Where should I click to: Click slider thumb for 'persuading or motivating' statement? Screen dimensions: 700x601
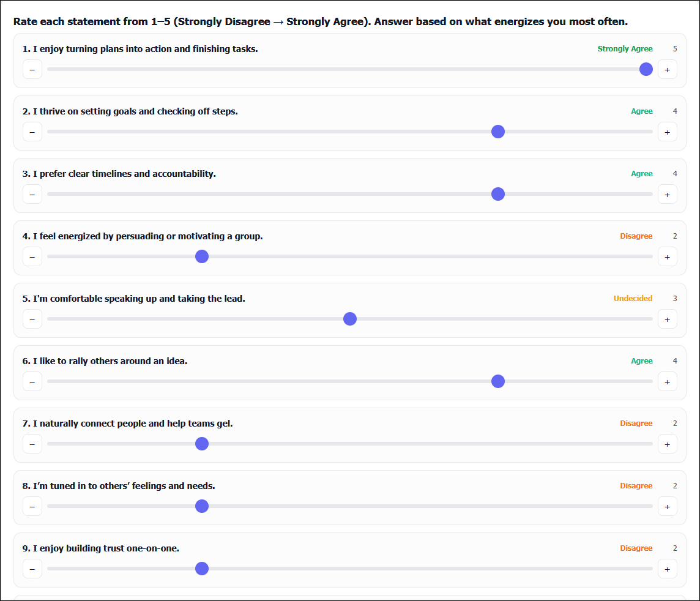202,256
